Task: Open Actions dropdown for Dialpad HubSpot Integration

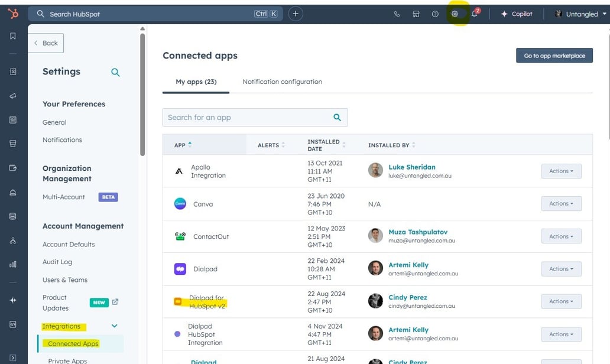Action: point(562,334)
